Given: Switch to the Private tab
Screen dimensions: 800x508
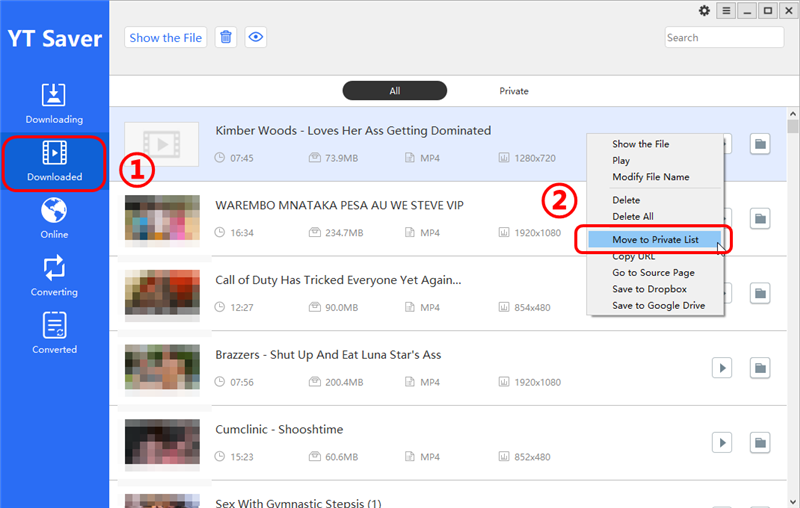Looking at the screenshot, I should [514, 91].
